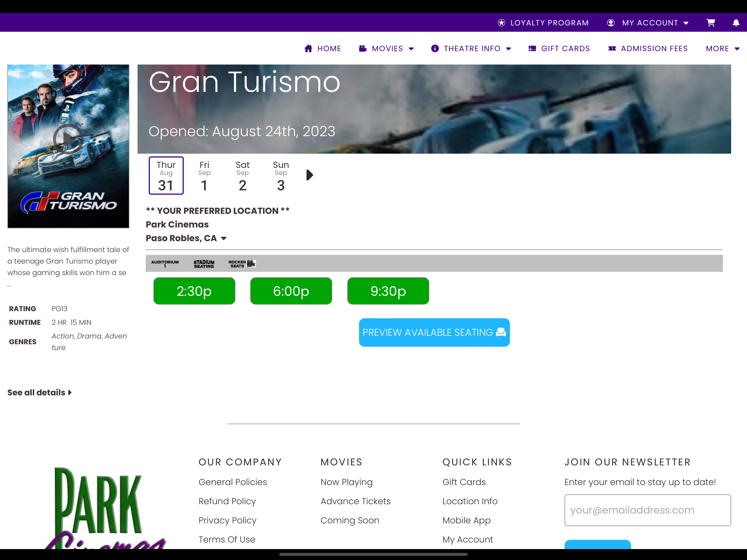
Task: Select Sun Sep 3 date
Action: click(281, 176)
